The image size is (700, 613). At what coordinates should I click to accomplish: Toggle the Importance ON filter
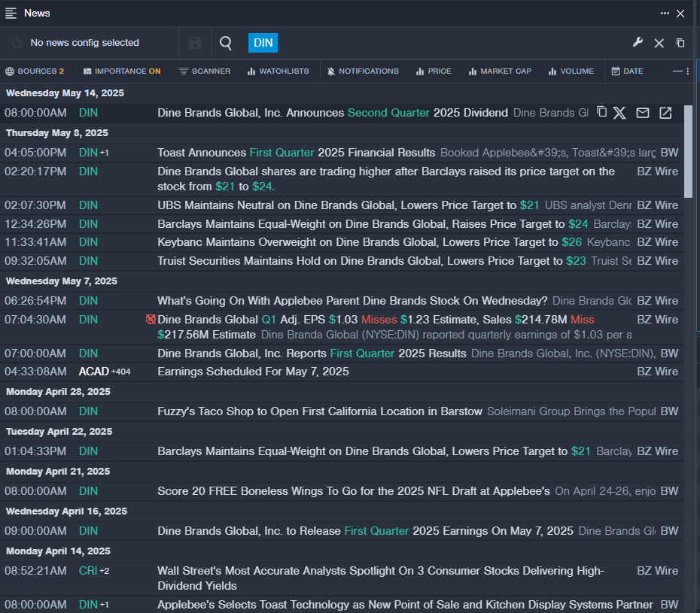tap(122, 71)
